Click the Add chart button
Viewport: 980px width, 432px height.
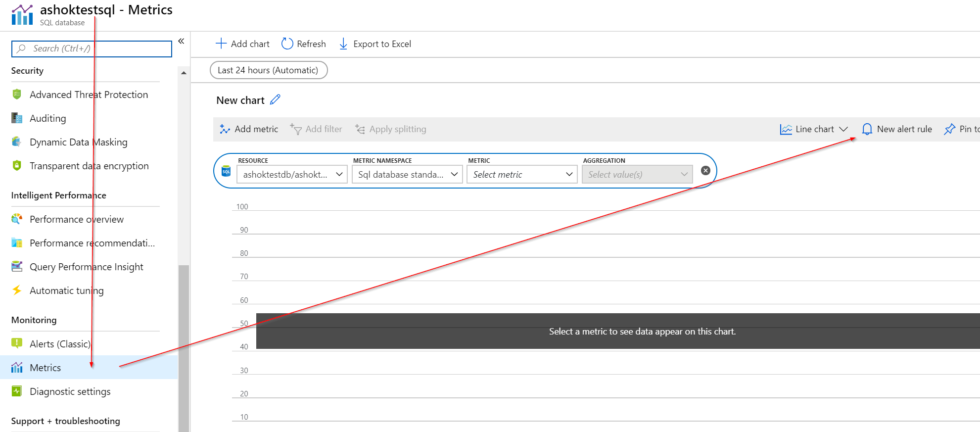point(242,44)
